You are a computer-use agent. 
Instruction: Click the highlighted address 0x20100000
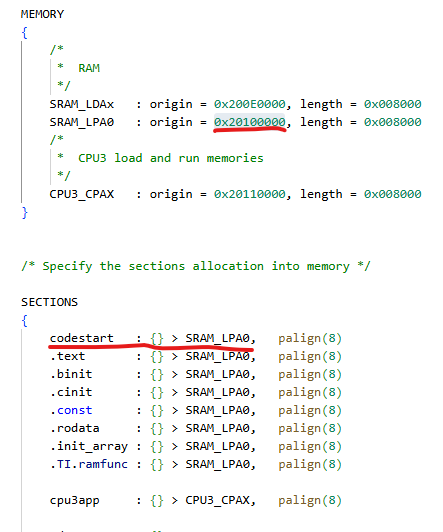click(249, 122)
